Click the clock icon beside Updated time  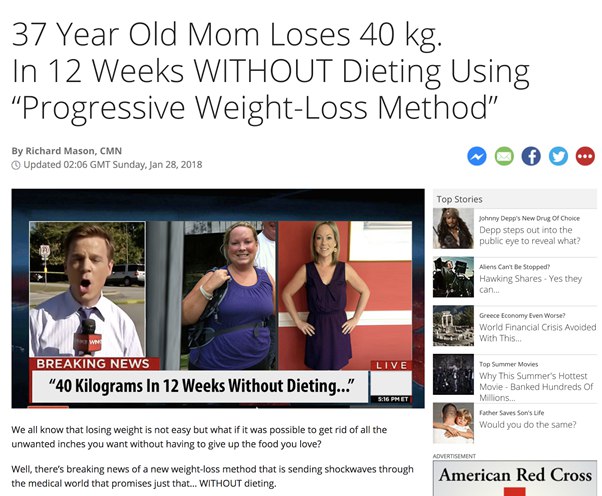pyautogui.click(x=16, y=165)
